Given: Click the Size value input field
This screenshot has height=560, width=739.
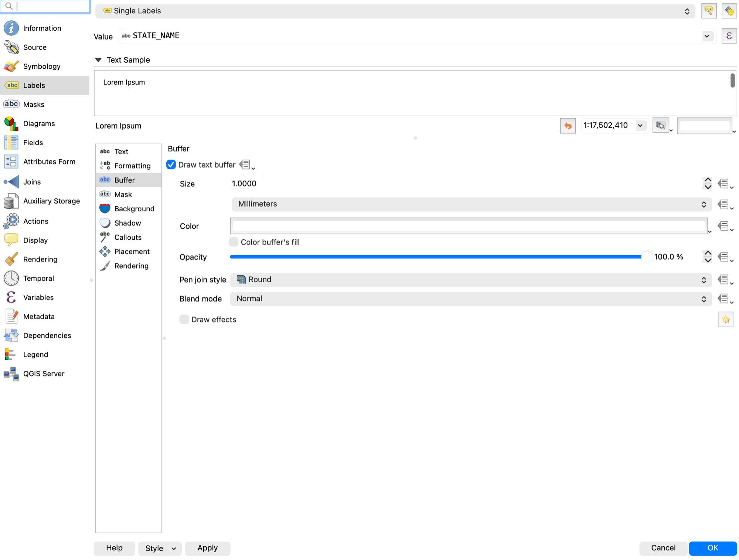Looking at the screenshot, I should pos(466,184).
